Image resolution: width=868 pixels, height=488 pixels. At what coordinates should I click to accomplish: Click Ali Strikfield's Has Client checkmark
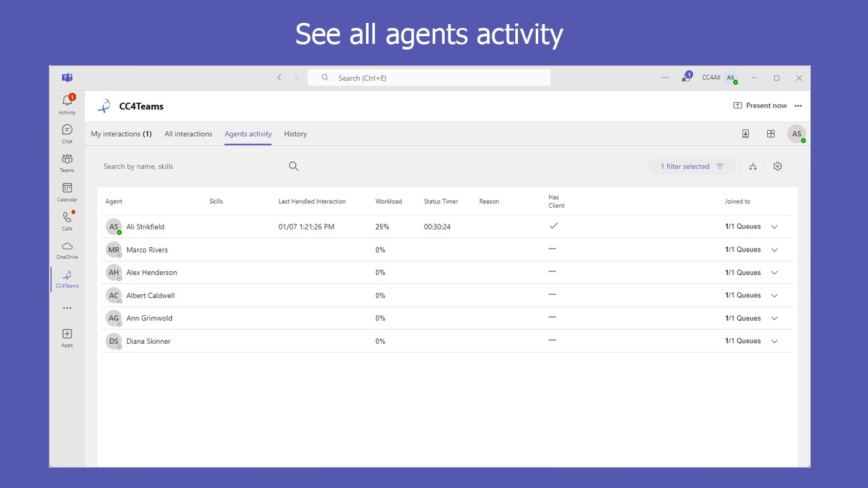tap(553, 226)
